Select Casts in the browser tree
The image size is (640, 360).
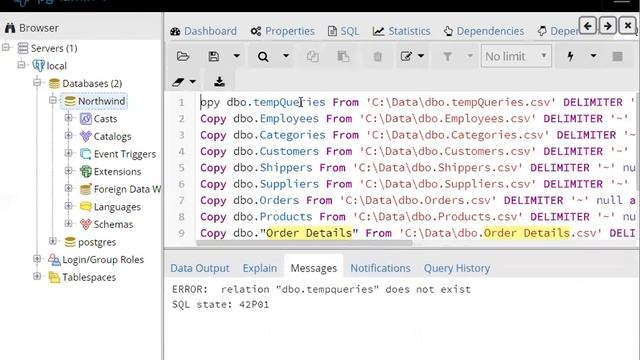105,119
